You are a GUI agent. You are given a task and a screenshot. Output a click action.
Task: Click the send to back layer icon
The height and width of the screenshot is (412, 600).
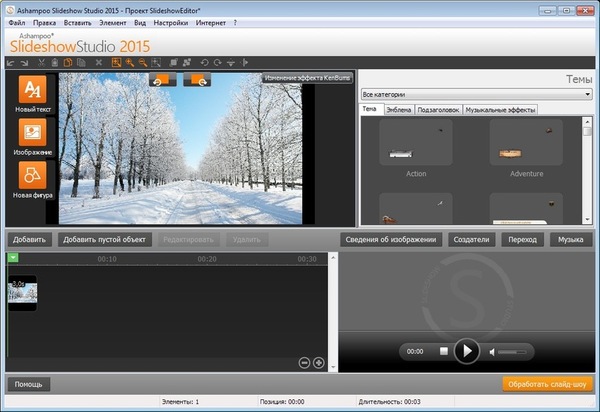187,62
